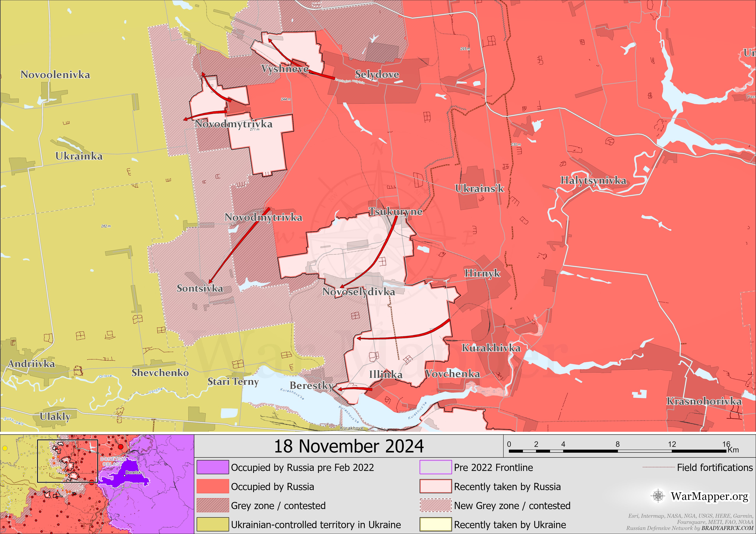The width and height of the screenshot is (756, 534).
Task: Click the Donetsk label on inset map
Action: click(x=133, y=473)
